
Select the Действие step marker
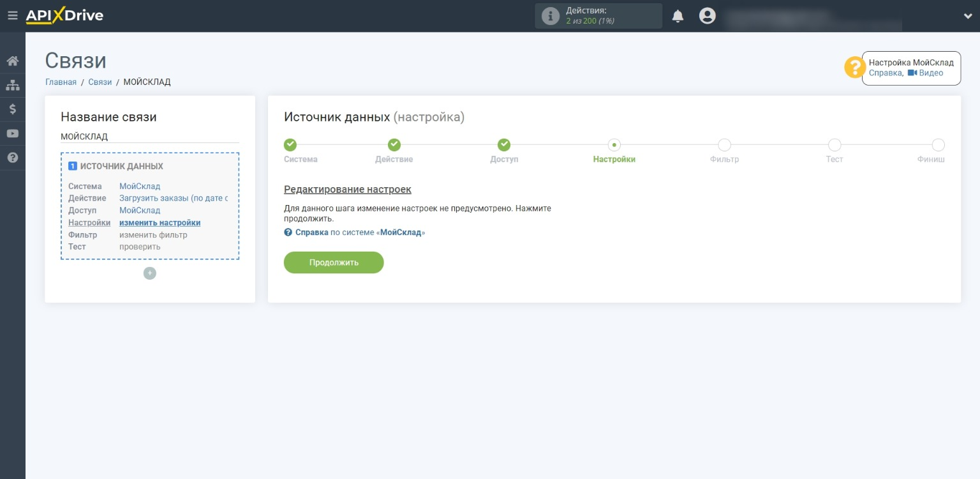(x=394, y=145)
